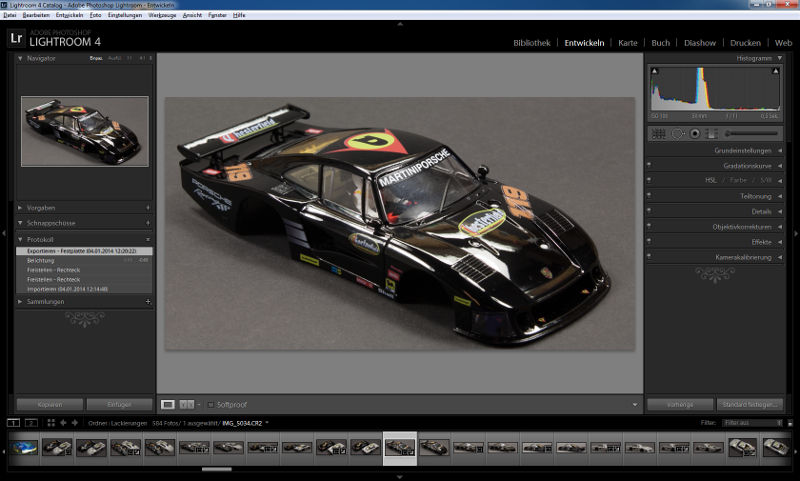This screenshot has height=481, width=800.
Task: Add new preset with Vorgaben plus
Action: [148, 208]
